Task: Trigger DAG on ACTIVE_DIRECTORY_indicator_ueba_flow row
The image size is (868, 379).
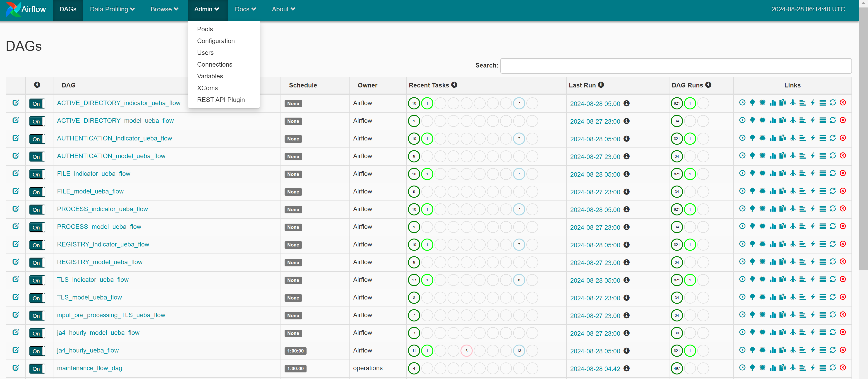Action: pos(742,102)
